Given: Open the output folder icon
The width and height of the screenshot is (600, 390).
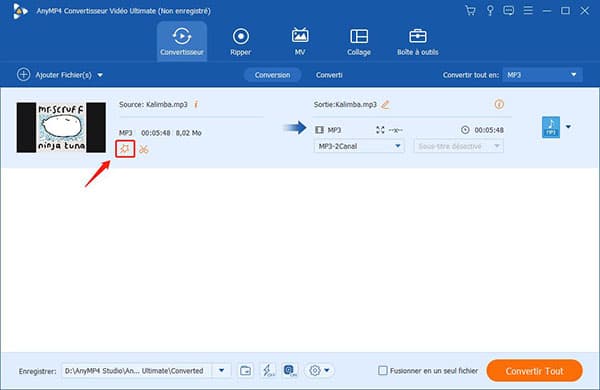Looking at the screenshot, I should coord(245,370).
